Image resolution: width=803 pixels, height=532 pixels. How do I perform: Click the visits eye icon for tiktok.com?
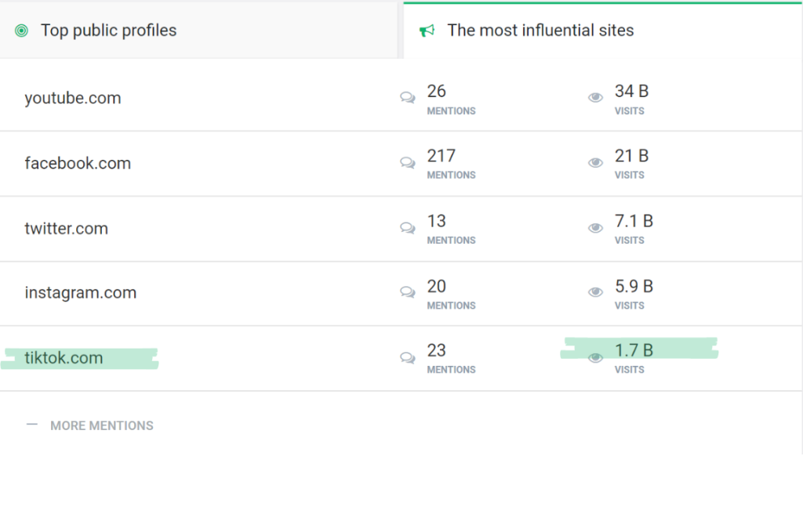tap(596, 357)
